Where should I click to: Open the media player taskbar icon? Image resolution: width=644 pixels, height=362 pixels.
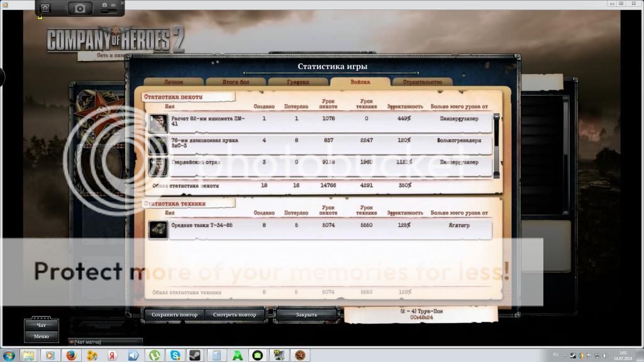tap(50, 355)
